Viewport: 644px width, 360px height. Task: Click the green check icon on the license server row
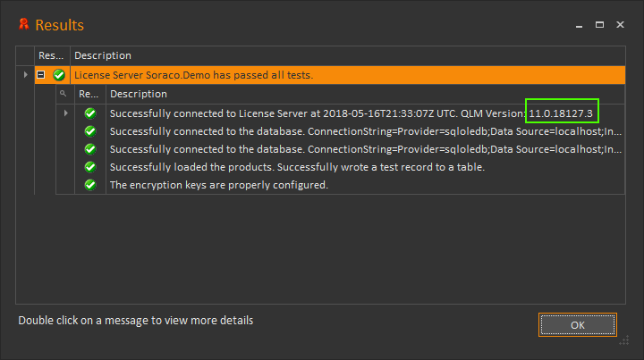point(59,75)
